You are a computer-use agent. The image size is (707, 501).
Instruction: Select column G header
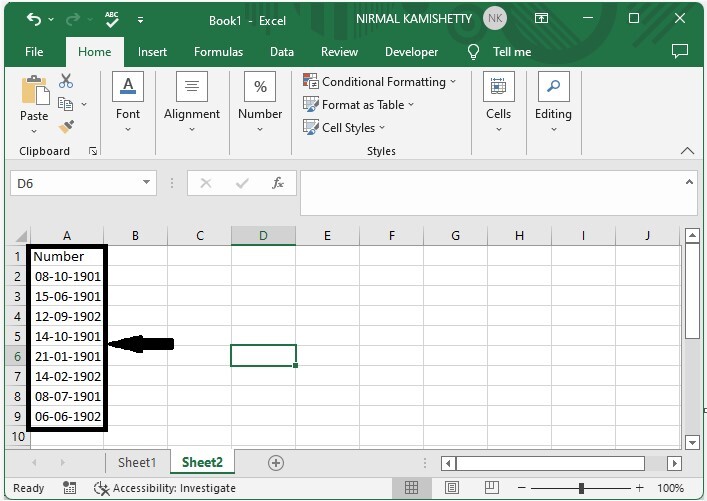[455, 236]
